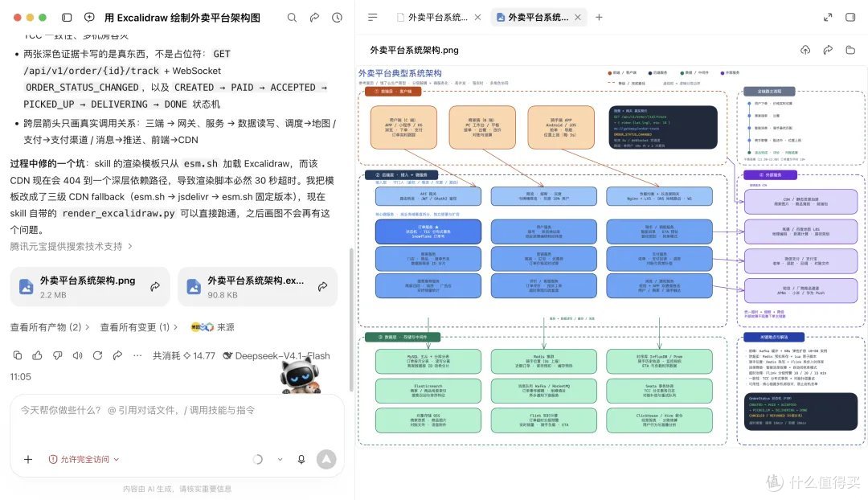Image resolution: width=868 pixels, height=500 pixels.
Task: Start a new chat with the plus-bubble icon
Action: click(89, 18)
